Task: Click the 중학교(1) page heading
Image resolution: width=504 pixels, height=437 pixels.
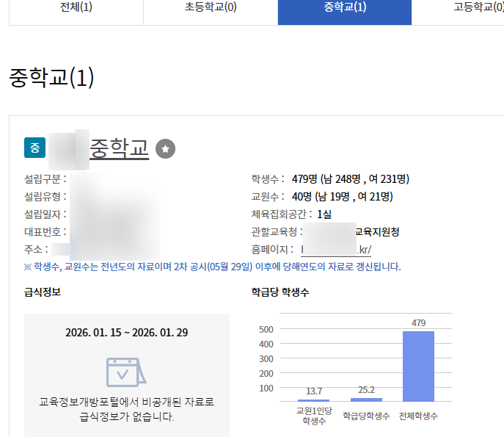Action: click(51, 78)
